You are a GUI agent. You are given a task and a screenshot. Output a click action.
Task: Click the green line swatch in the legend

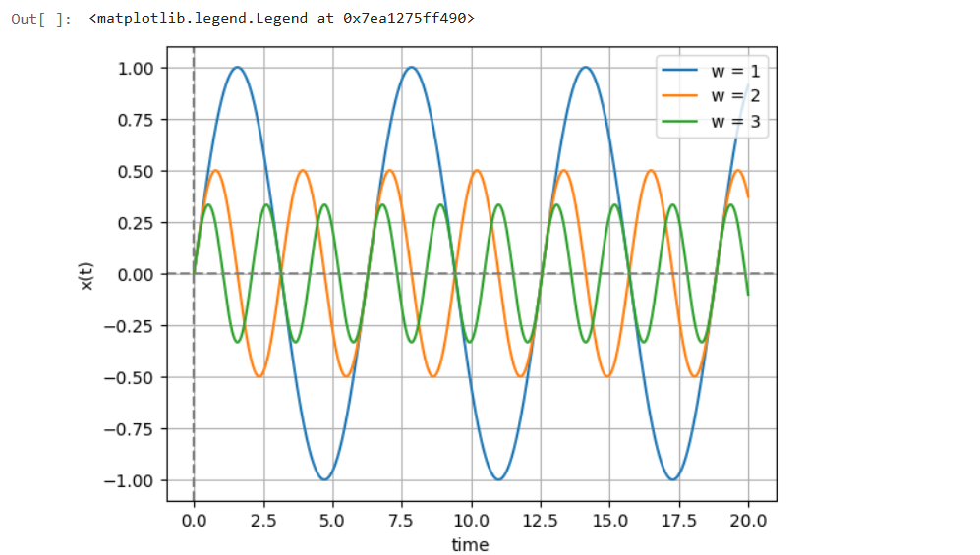(x=679, y=121)
